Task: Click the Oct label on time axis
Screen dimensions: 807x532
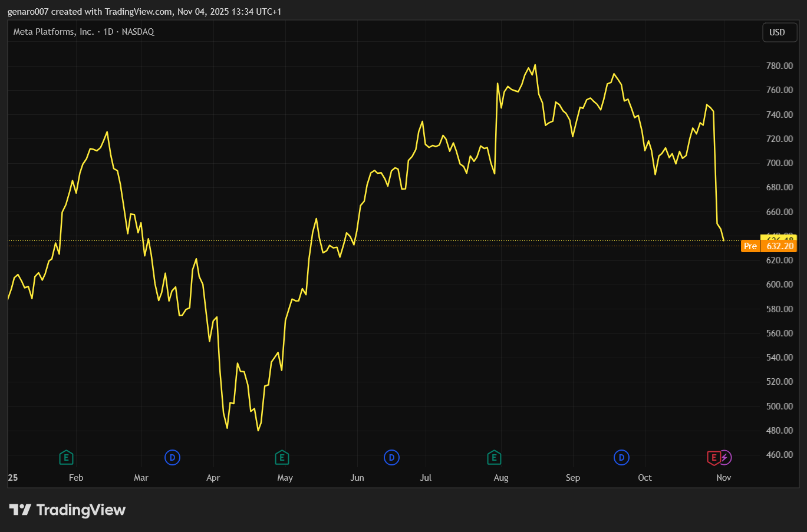Action: pyautogui.click(x=645, y=478)
